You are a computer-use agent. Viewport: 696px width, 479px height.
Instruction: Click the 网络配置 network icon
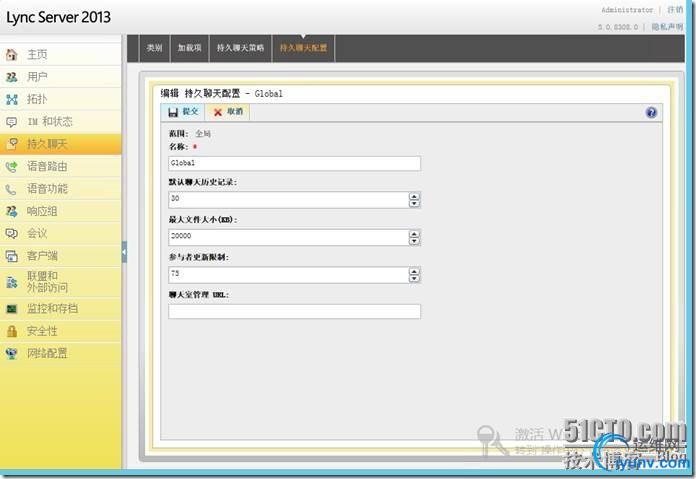pos(12,353)
